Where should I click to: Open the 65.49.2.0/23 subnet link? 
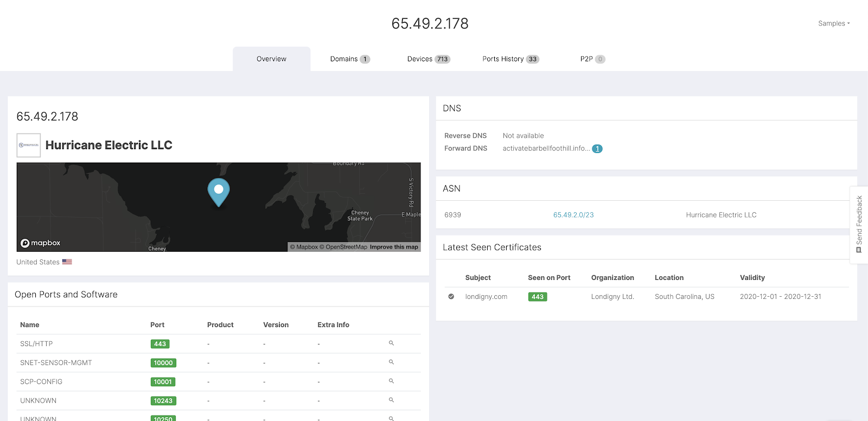click(573, 215)
